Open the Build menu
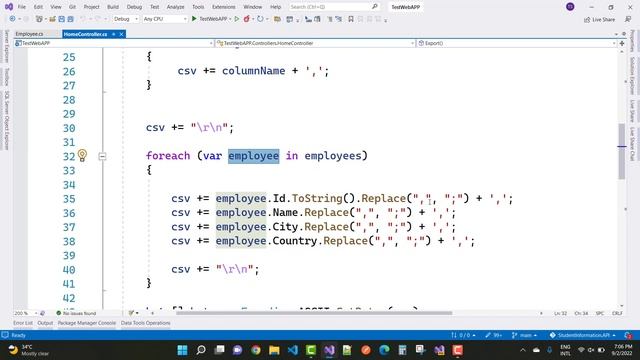The image size is (640, 360). (113, 7)
